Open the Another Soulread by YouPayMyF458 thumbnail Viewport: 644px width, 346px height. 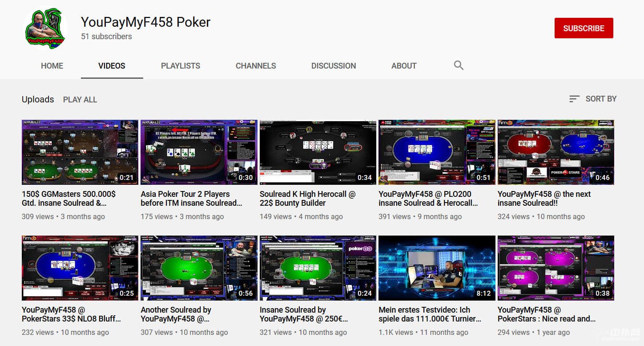pyautogui.click(x=199, y=268)
